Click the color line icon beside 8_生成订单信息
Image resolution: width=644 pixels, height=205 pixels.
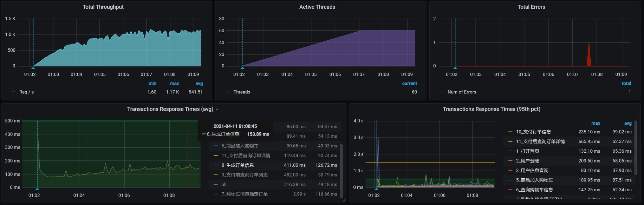[x=216, y=165]
